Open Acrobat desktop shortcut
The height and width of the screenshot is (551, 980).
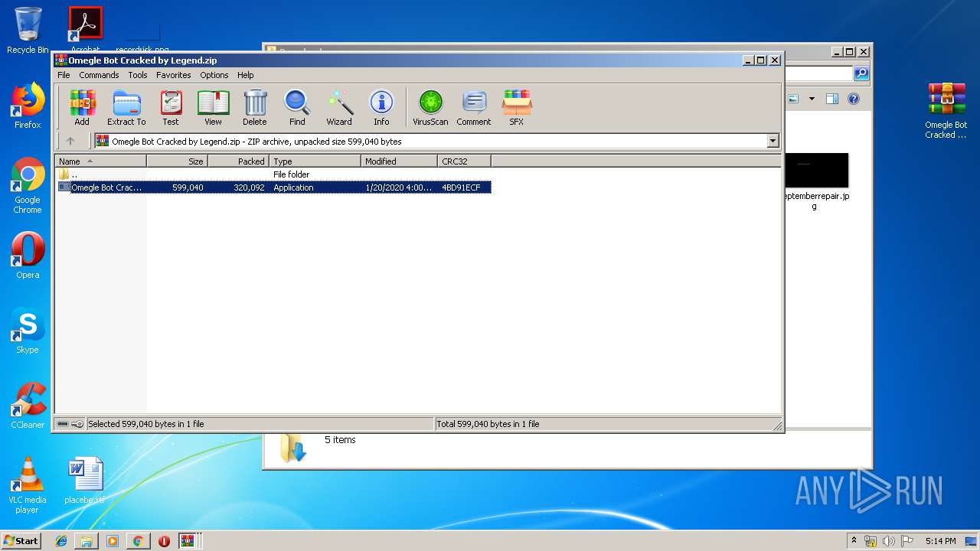85,31
